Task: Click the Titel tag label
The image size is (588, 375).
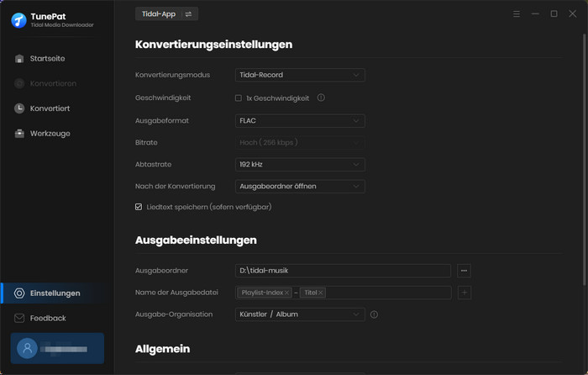Action: coord(311,293)
